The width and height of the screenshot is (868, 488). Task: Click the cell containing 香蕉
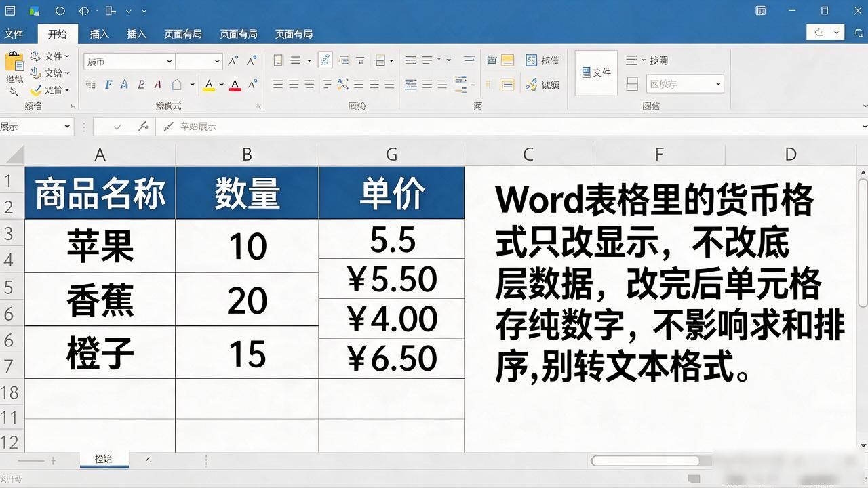pos(100,300)
